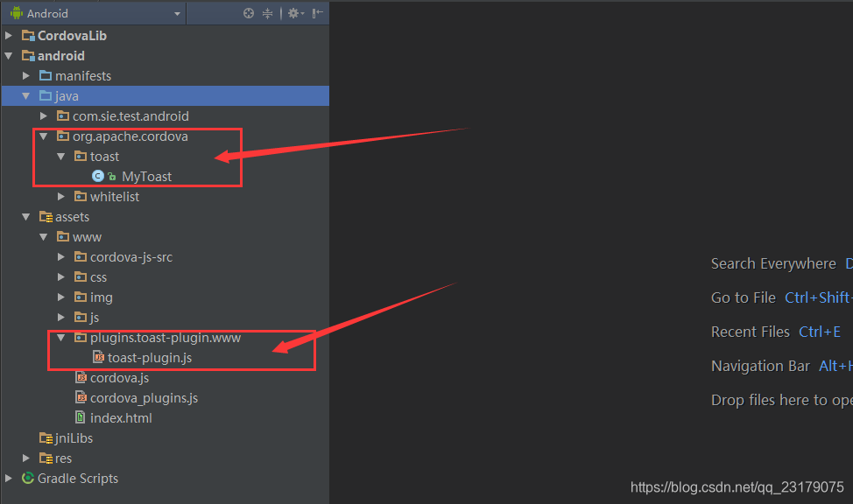Click the www folder icon
853x504 pixels.
tap(63, 236)
